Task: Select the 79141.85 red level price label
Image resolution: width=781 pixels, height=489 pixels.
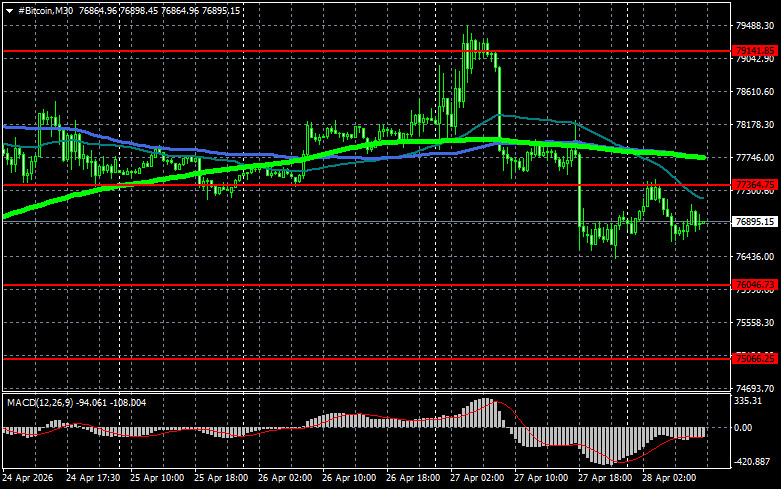Action: click(x=755, y=51)
